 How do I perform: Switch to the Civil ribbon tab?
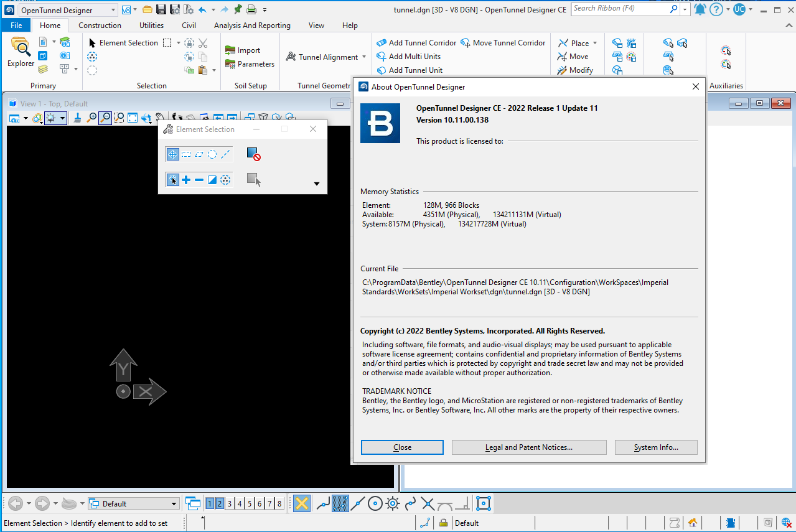[x=189, y=26]
